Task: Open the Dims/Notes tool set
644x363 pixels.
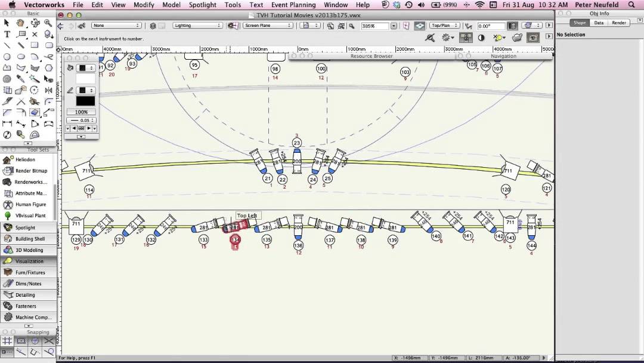Action: click(x=29, y=284)
